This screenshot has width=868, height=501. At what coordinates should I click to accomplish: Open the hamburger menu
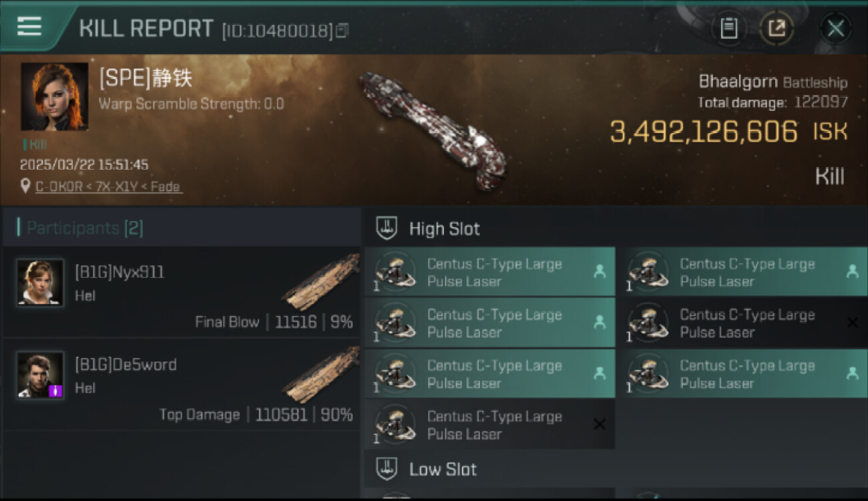click(x=29, y=27)
